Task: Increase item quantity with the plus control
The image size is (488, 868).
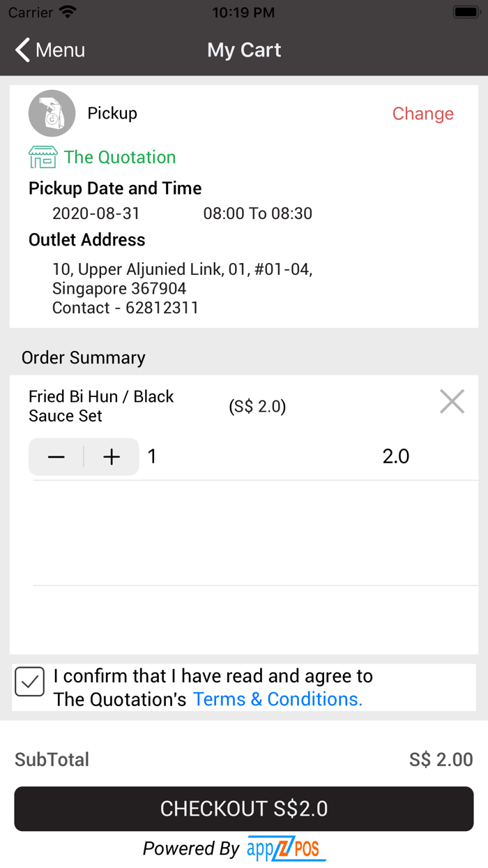Action: click(x=112, y=456)
